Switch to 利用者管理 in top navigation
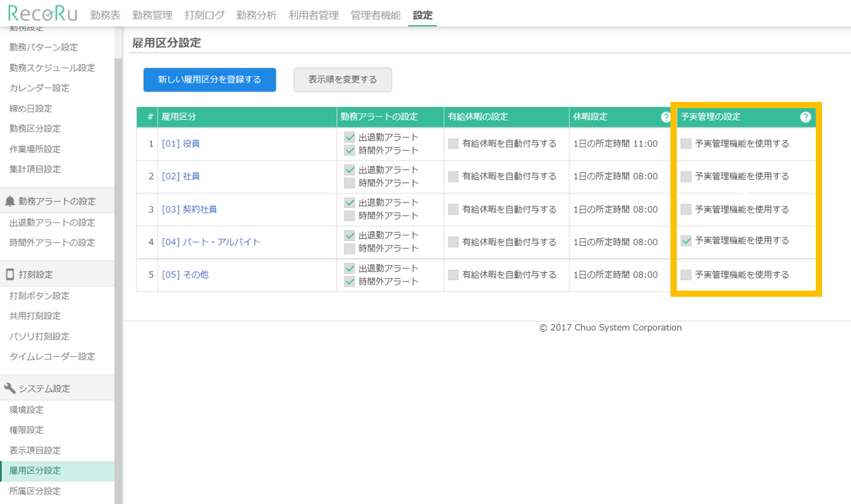 [314, 15]
